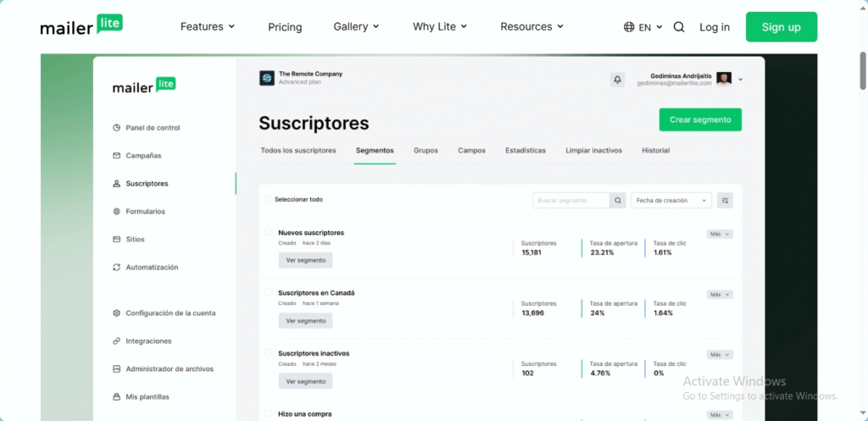This screenshot has width=868, height=421.
Task: Click the Campañas envelope icon
Action: pos(116,156)
